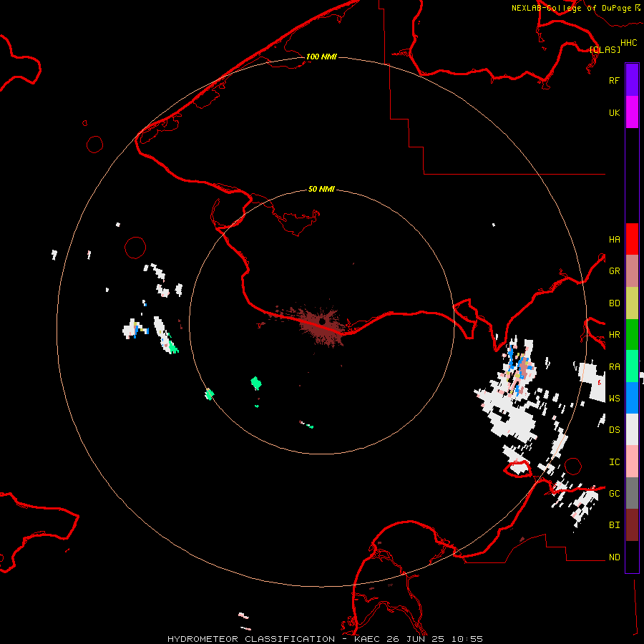Click the 10:55 timestamp
The image size is (644, 644).
tap(467, 639)
